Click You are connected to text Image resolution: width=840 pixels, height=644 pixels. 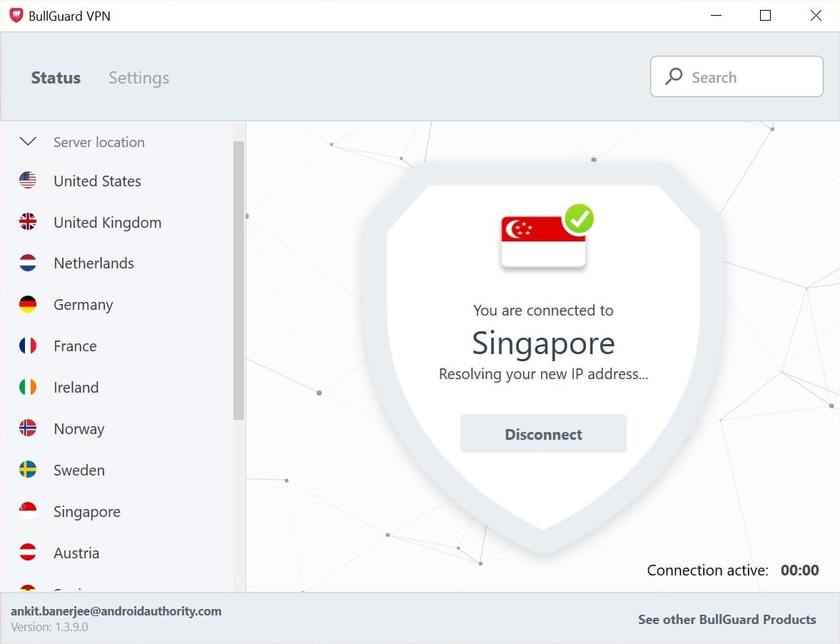tap(543, 310)
